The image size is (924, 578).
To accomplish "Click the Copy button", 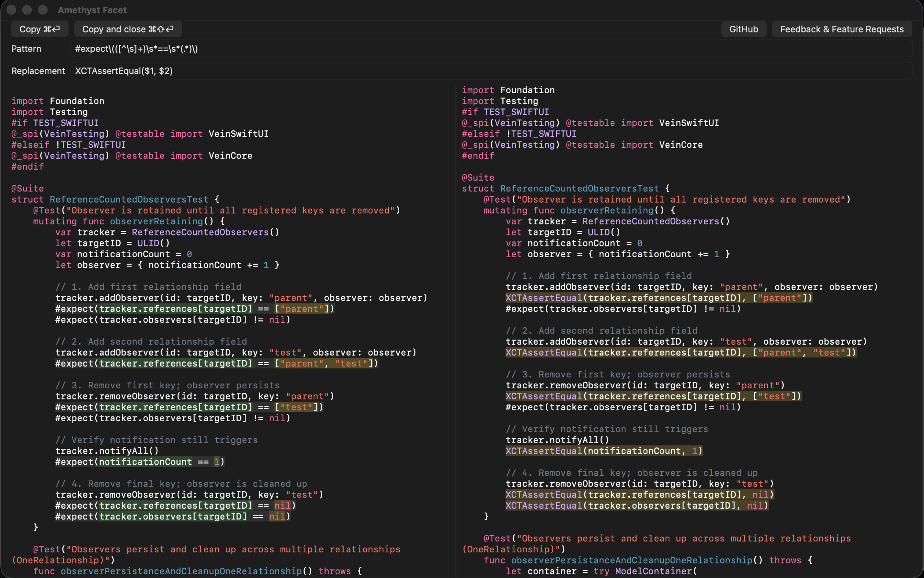I will [40, 29].
